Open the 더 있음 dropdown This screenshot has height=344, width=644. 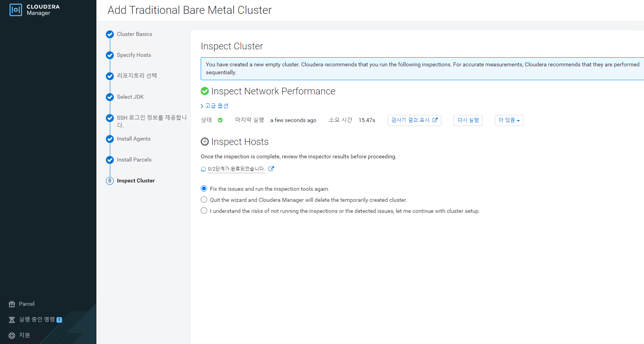[509, 120]
